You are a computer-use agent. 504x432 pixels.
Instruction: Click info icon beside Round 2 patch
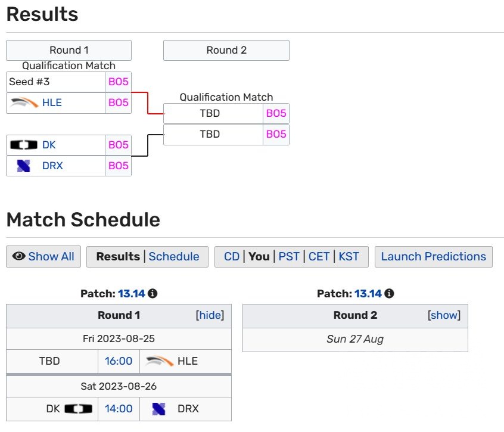click(389, 294)
